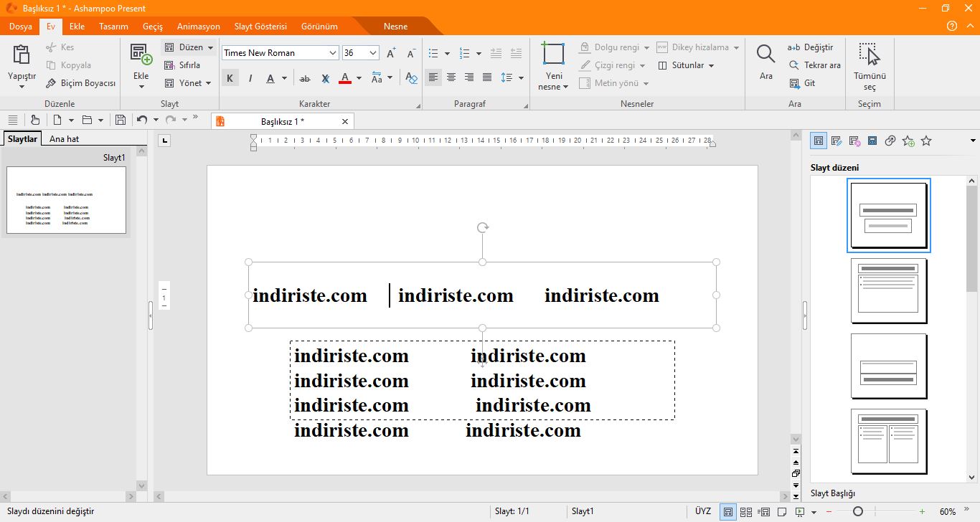Click the reset formatting eraser icon
Screen dimensions: 980x522
(411, 78)
